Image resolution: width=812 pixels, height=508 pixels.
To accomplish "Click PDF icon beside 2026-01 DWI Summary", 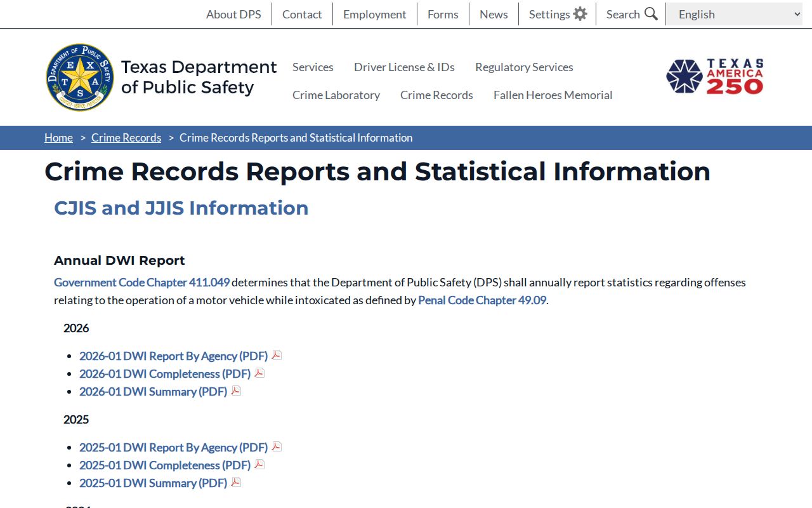I will (x=236, y=391).
